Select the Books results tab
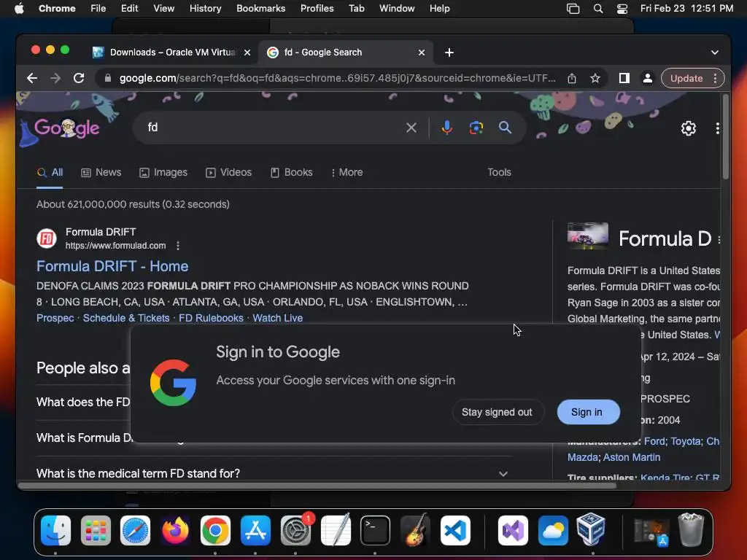This screenshot has height=560, width=747. tap(292, 172)
